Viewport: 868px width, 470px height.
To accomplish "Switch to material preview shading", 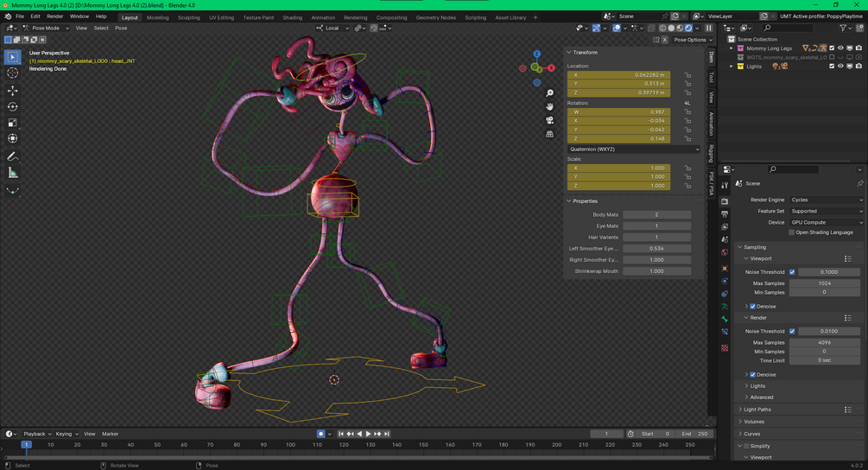I will [x=681, y=28].
